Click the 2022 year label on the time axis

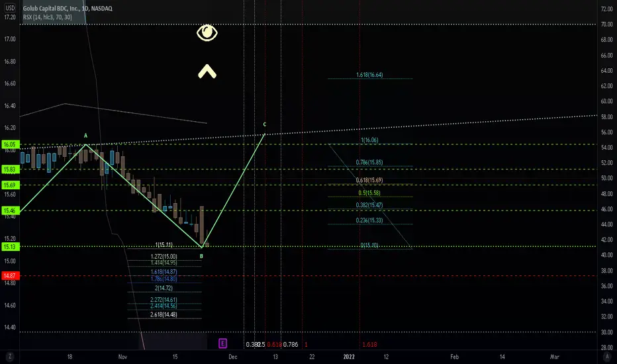click(x=349, y=357)
